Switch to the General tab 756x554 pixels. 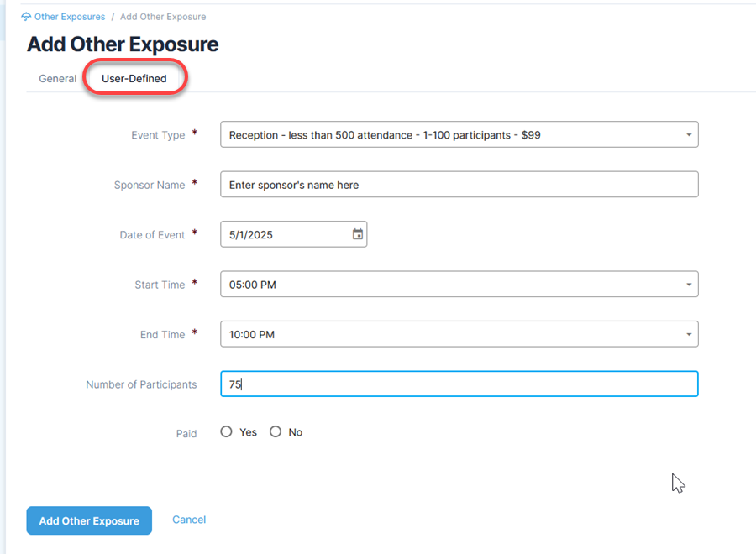click(x=58, y=79)
